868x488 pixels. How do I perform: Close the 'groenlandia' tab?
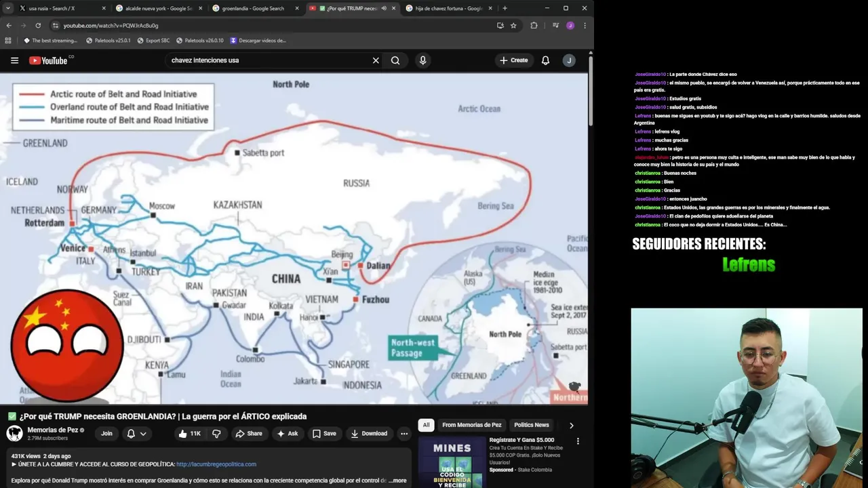coord(296,8)
